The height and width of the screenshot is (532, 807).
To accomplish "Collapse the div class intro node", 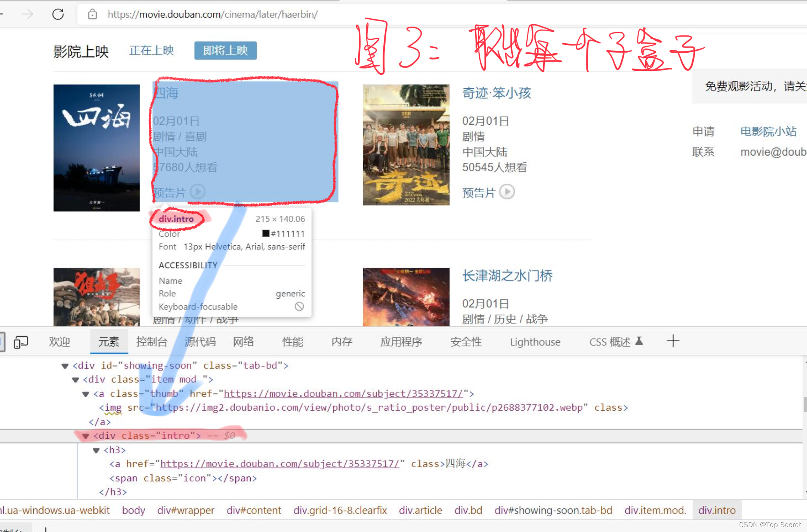I will click(x=86, y=436).
